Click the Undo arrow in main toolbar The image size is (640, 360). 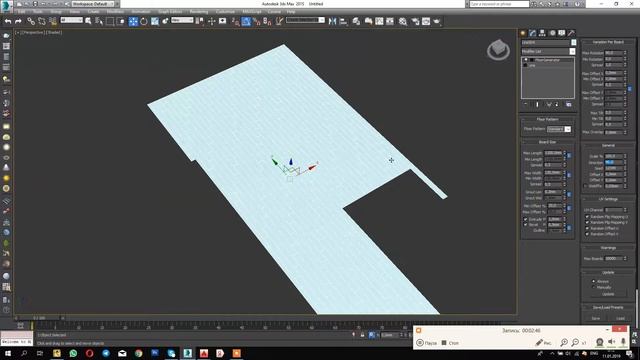(x=8, y=21)
